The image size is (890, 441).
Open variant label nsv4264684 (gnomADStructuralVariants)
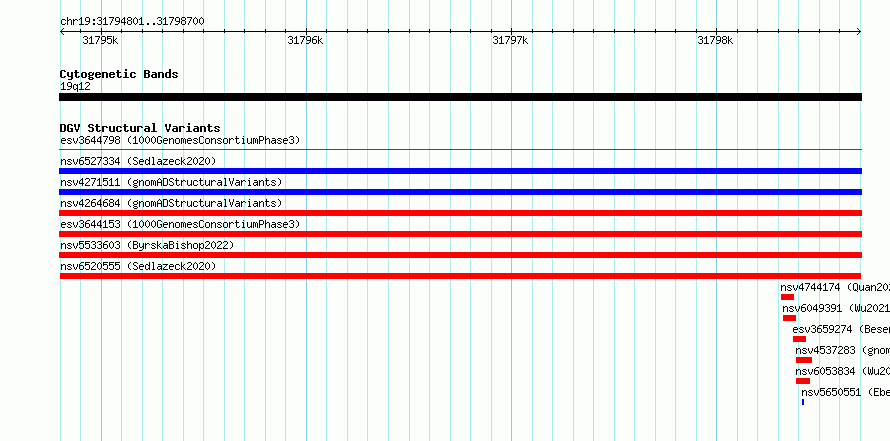pos(171,203)
